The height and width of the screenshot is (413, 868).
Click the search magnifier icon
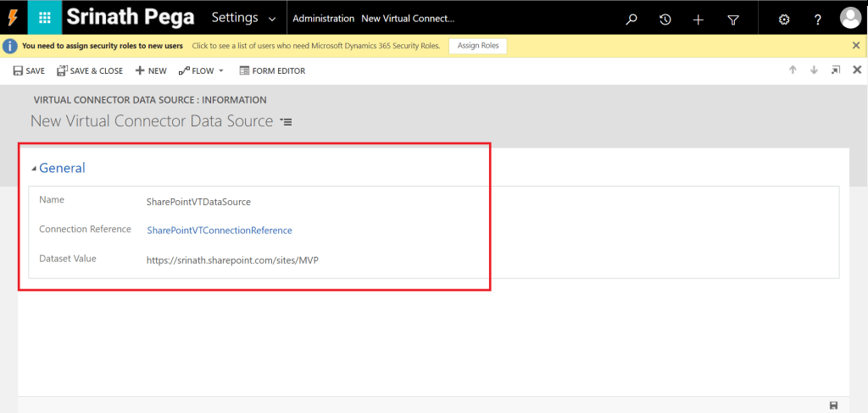632,19
